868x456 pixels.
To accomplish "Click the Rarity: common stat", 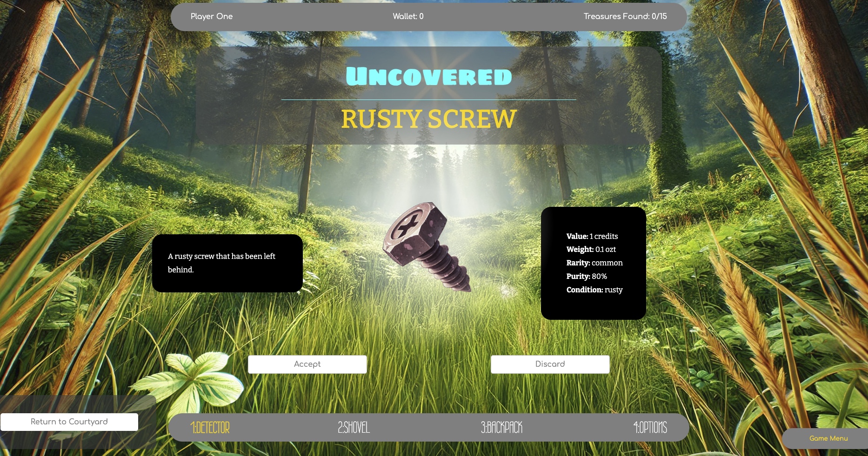I will click(x=594, y=263).
